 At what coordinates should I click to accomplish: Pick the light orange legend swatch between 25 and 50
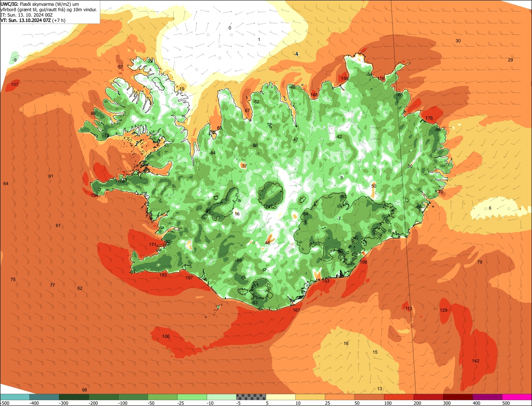click(x=340, y=397)
